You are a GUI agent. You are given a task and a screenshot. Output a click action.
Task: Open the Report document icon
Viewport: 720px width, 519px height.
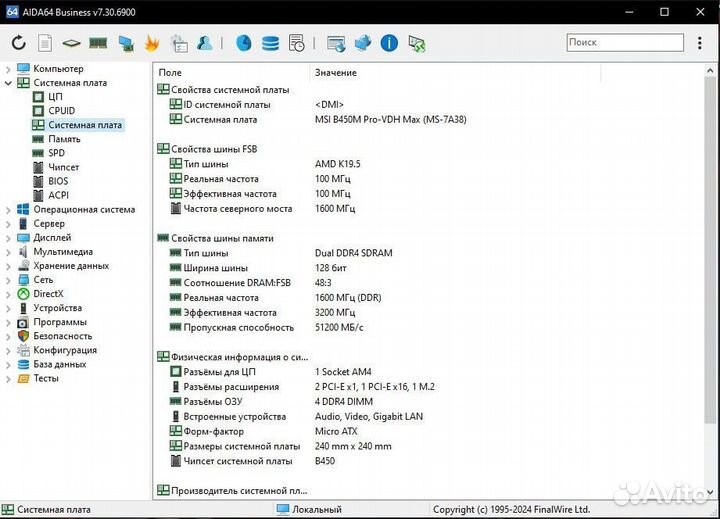click(x=44, y=43)
